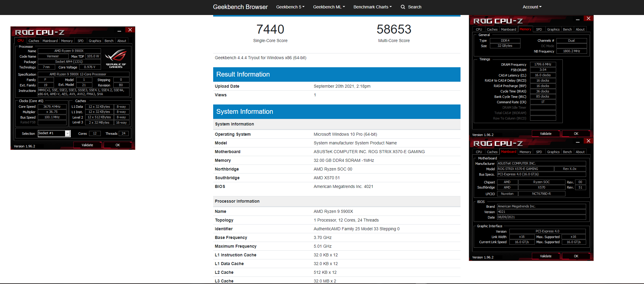The height and width of the screenshot is (284, 644).
Task: Minimize the top-right Memory CPU-Z window
Action: coord(578,19)
